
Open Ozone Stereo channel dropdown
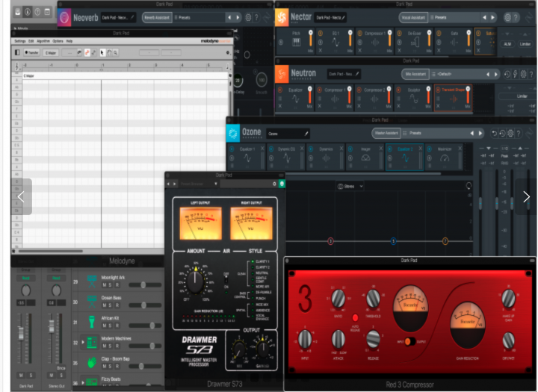tap(350, 186)
